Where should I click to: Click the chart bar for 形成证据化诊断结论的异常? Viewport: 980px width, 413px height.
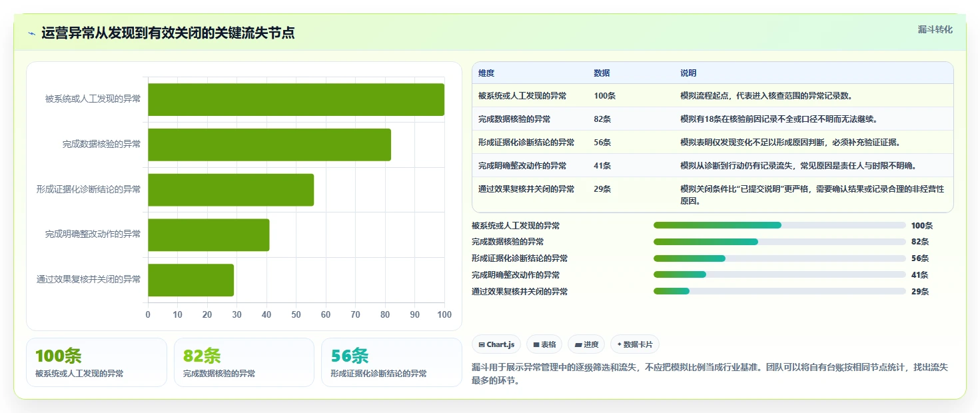click(x=231, y=190)
